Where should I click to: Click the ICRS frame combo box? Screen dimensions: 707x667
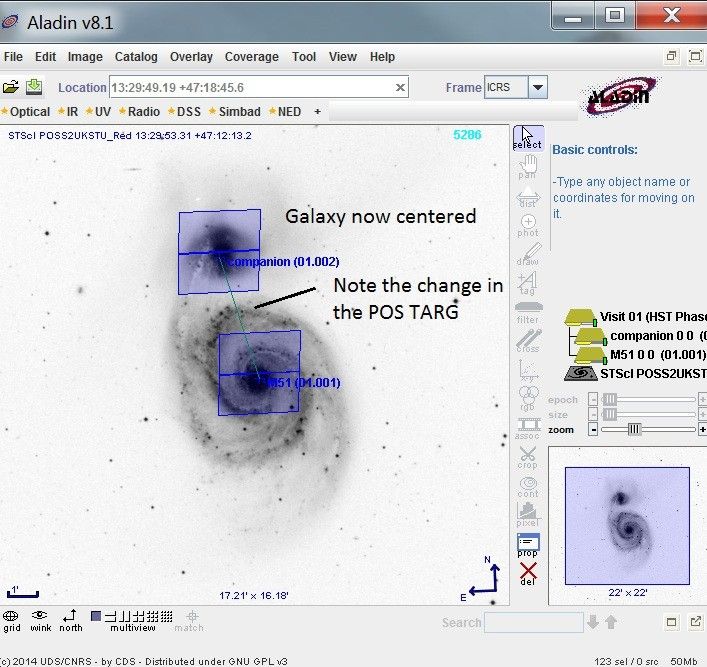pyautogui.click(x=516, y=87)
